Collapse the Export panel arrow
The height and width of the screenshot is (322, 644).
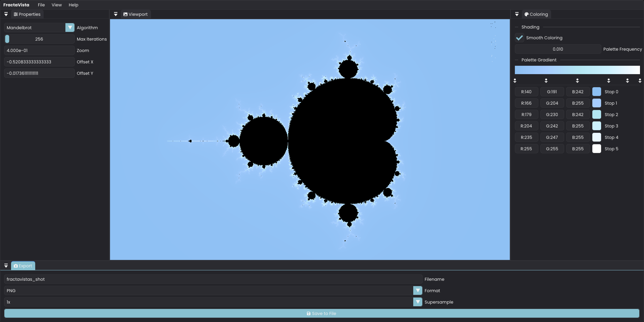[x=6, y=266]
